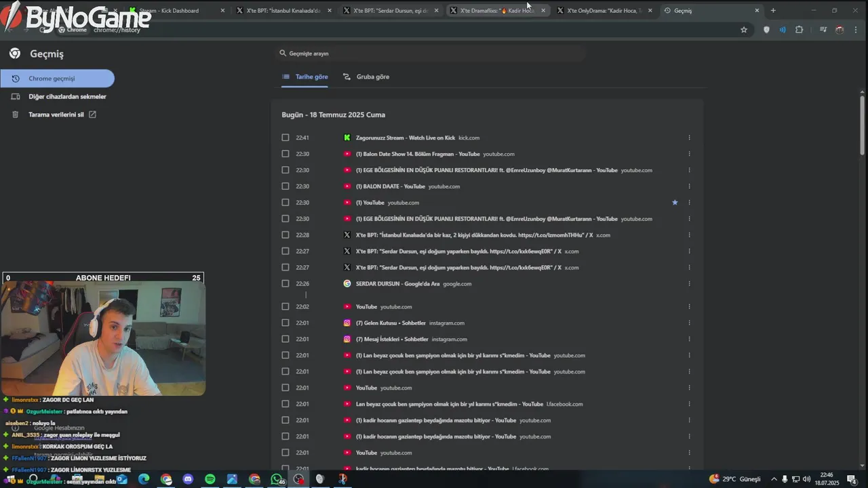Check the box for İstanbul Kınalıada'da entry
The image size is (868, 488).
(x=285, y=235)
